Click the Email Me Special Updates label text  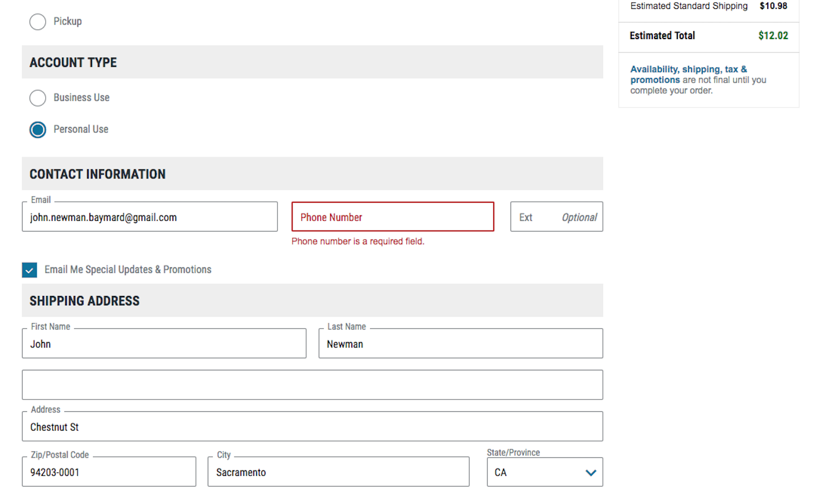pos(128,270)
